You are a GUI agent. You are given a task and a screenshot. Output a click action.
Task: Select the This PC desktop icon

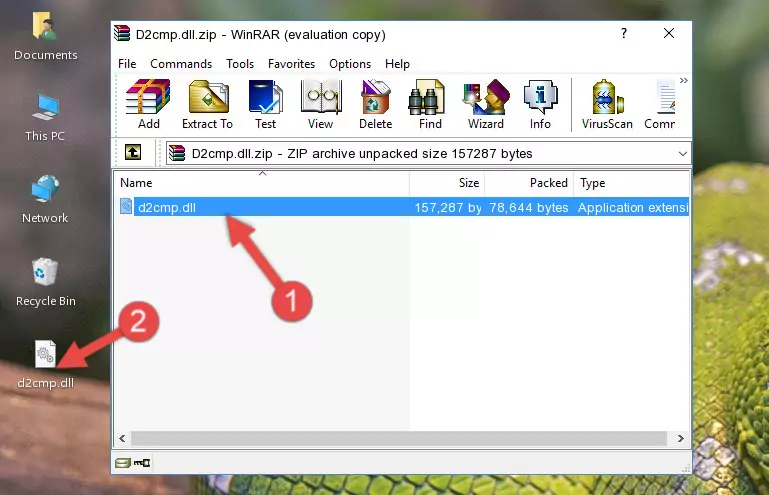(45, 118)
